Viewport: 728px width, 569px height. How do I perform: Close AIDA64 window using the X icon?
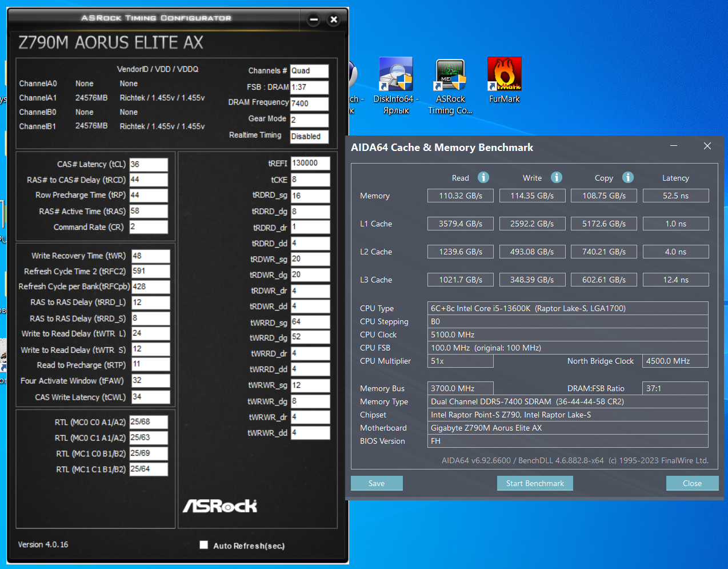(x=707, y=146)
